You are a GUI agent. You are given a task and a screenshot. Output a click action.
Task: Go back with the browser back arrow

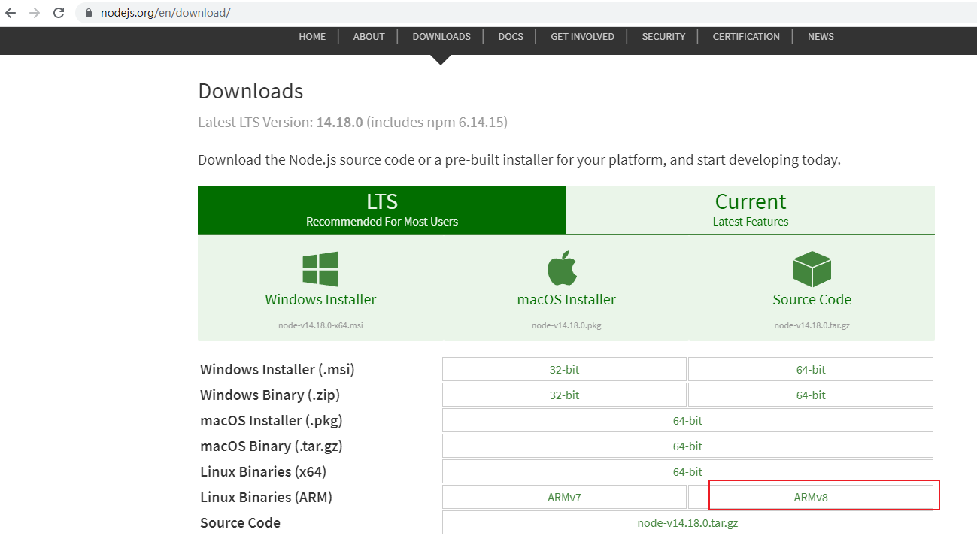11,13
